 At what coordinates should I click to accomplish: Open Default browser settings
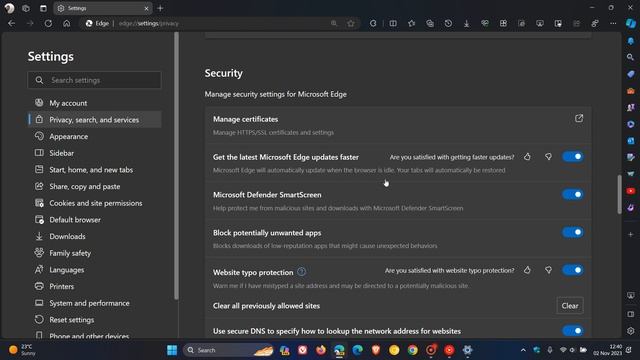94,220
